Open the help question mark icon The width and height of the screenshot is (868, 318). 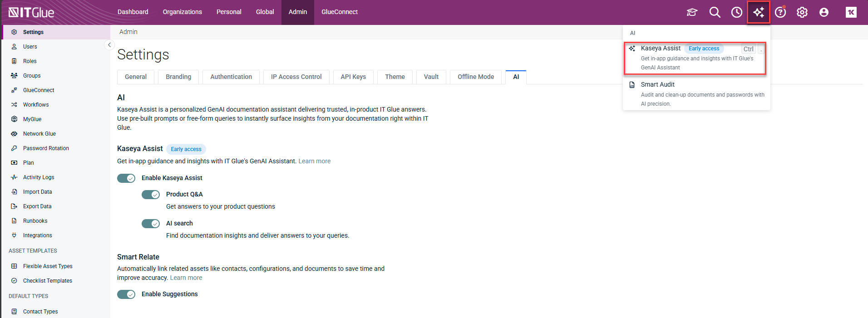click(780, 12)
